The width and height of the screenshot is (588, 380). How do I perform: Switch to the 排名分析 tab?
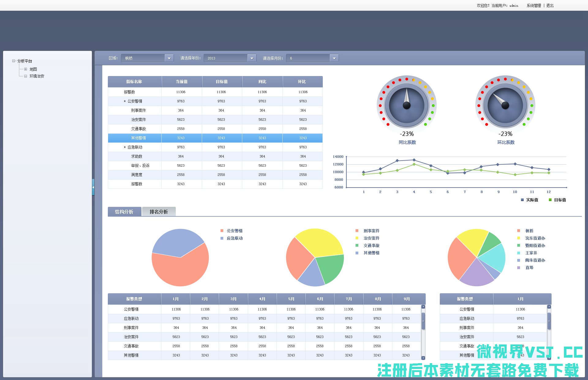[159, 212]
